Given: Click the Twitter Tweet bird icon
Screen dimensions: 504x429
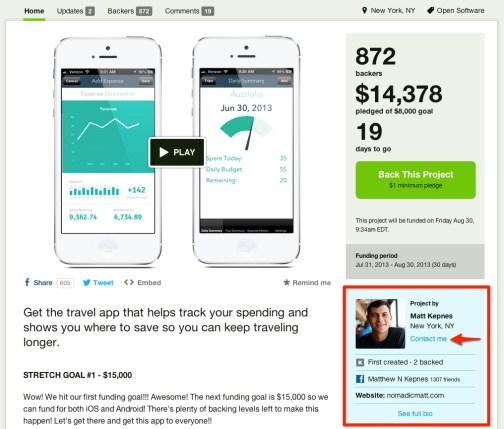Looking at the screenshot, I should (x=87, y=283).
